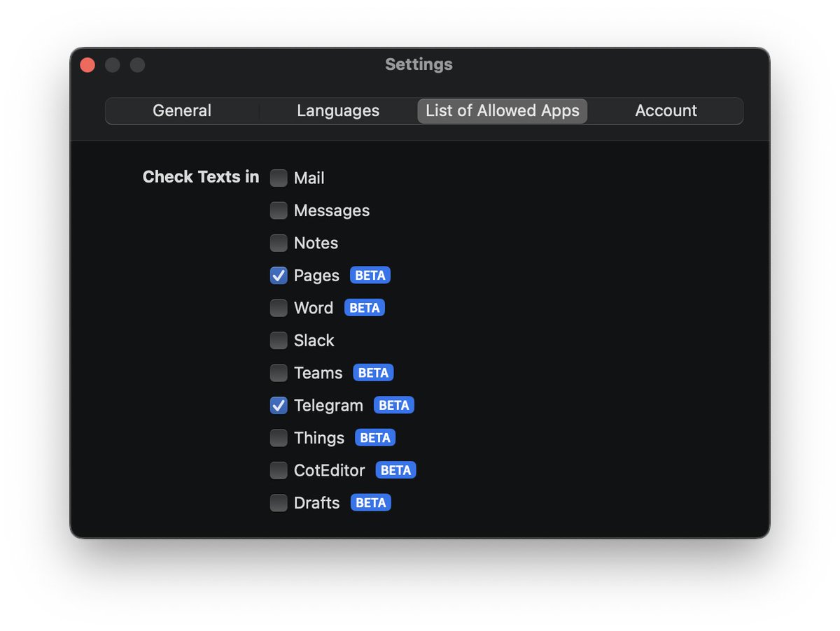Click the BETA badge next to Drafts
The height and width of the screenshot is (631, 840).
(371, 503)
